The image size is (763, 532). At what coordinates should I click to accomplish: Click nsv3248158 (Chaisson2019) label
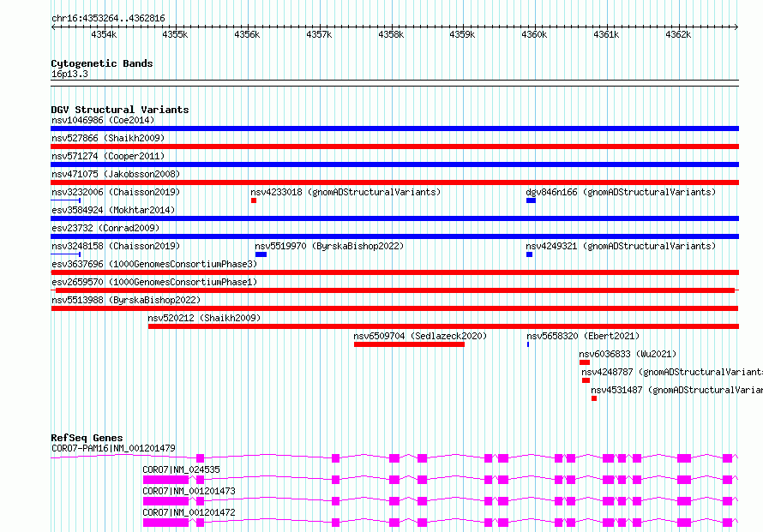coord(116,246)
